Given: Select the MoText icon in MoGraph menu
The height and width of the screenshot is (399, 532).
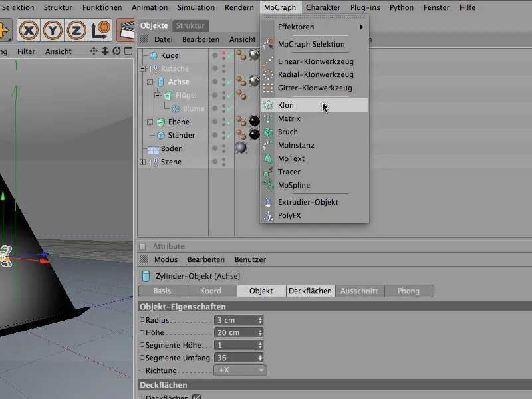Looking at the screenshot, I should point(267,159).
